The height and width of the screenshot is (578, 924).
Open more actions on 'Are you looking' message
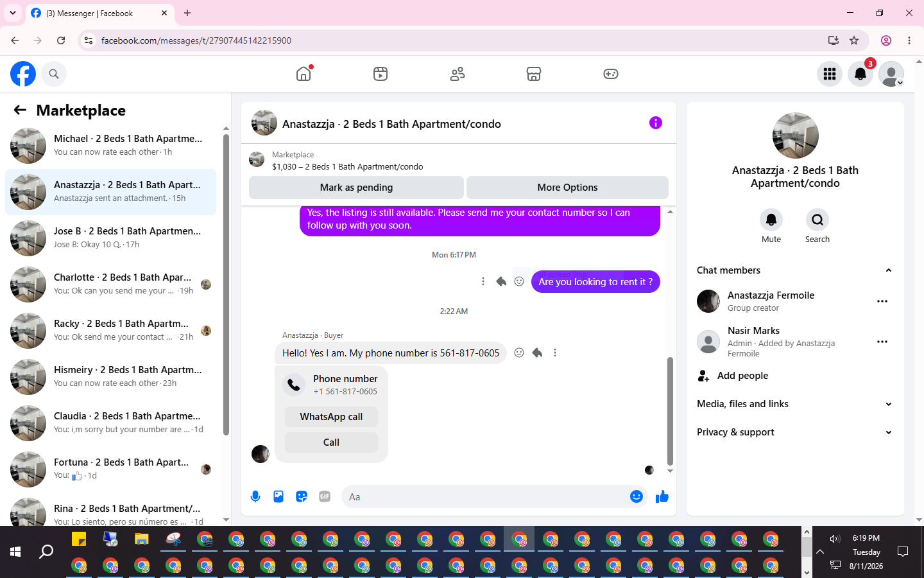point(483,281)
